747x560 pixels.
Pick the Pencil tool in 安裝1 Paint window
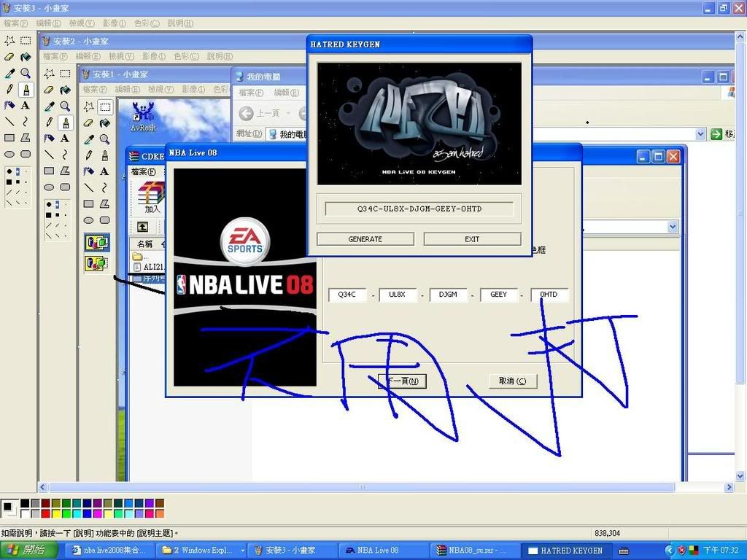(88, 155)
